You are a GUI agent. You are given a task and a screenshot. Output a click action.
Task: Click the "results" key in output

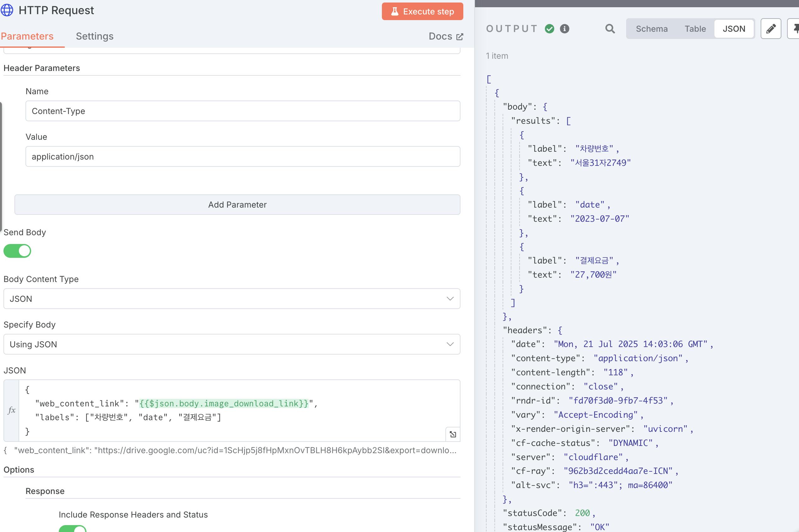[x=533, y=121]
